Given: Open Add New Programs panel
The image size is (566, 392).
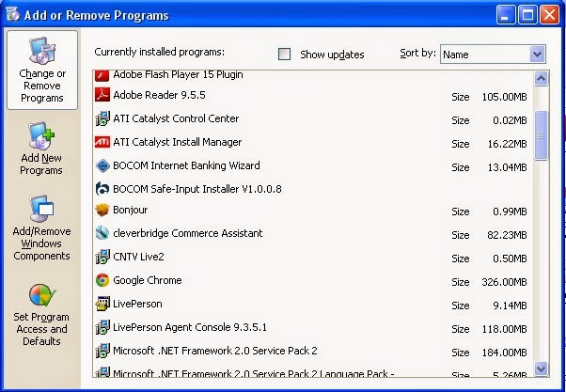Looking at the screenshot, I should pos(41,149).
